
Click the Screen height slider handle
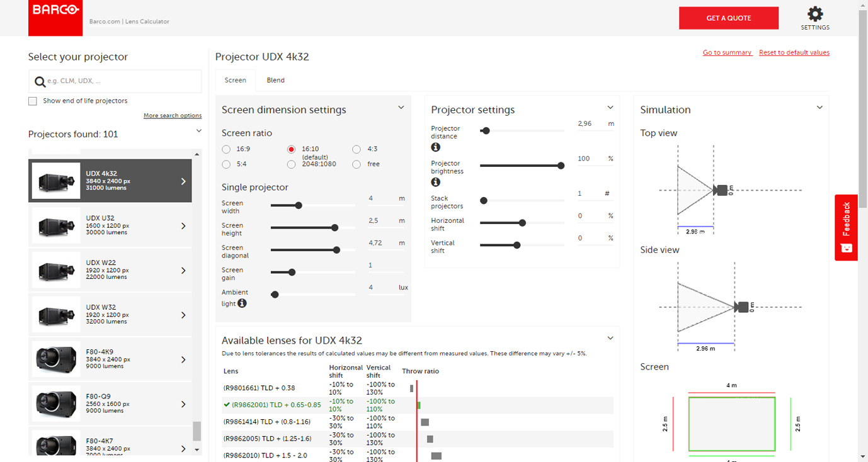tap(334, 228)
